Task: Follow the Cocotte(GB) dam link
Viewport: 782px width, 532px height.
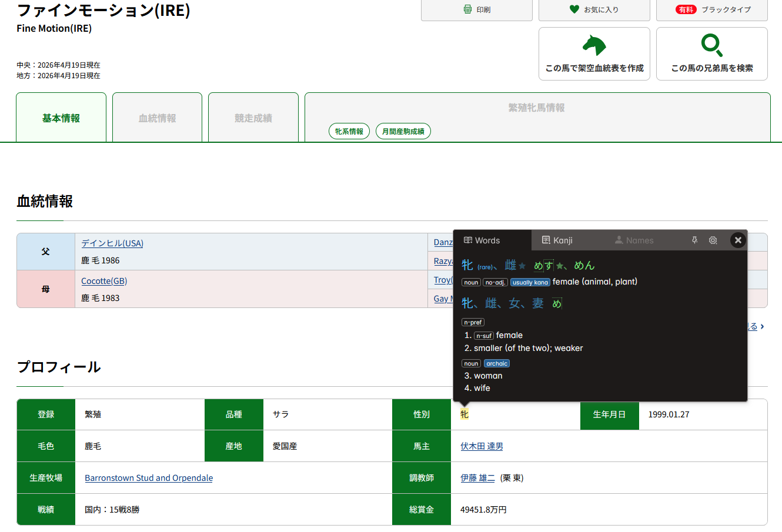Action: click(104, 280)
